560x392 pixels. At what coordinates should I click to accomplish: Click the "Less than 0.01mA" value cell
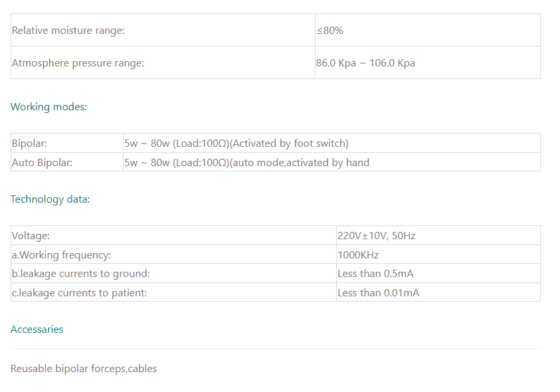click(379, 292)
